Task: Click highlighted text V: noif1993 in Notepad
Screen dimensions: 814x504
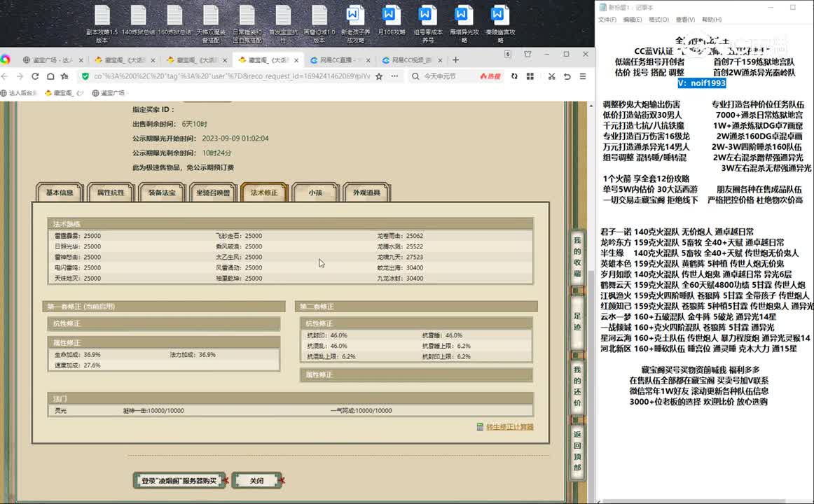Action: [701, 83]
